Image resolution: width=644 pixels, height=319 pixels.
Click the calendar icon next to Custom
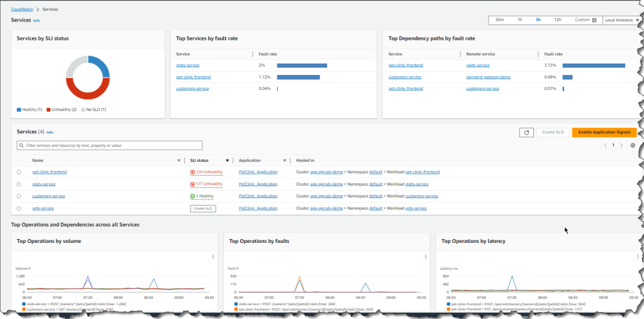tap(594, 20)
